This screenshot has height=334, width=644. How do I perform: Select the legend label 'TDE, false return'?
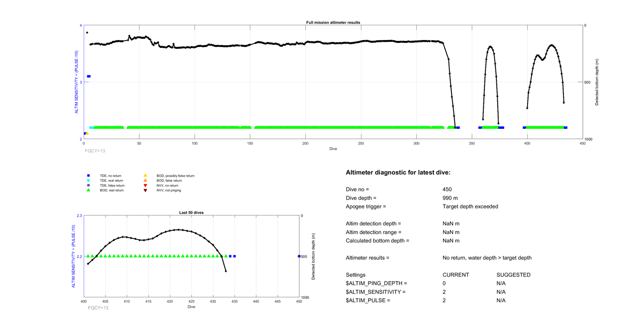112,185
